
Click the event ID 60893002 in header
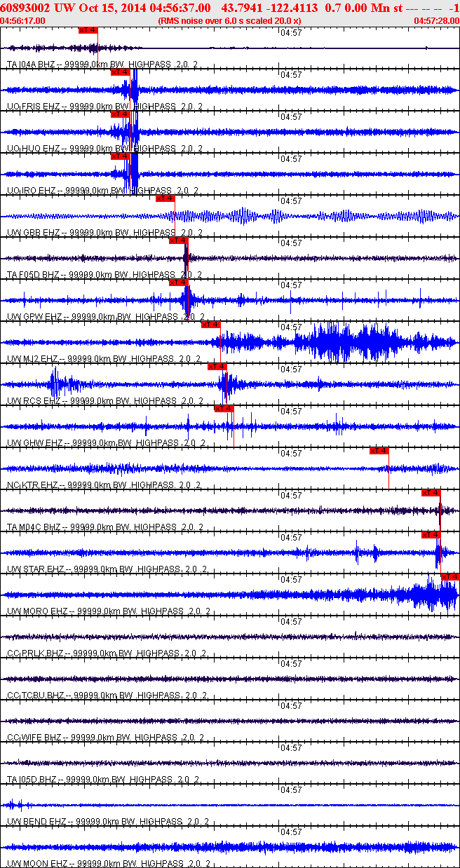(25, 8)
